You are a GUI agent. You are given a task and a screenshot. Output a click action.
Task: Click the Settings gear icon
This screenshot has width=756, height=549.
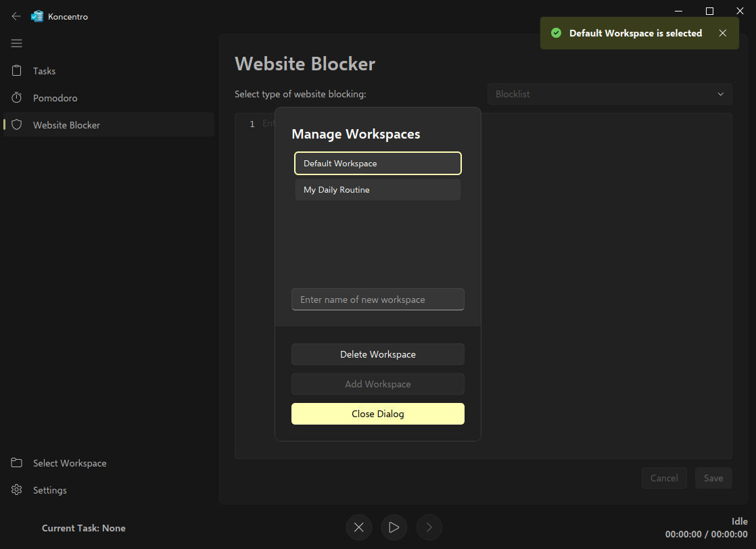pos(17,490)
